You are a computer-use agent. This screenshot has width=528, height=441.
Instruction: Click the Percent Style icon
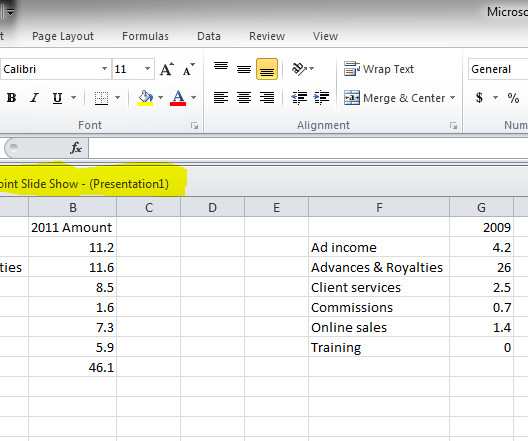tap(513, 98)
